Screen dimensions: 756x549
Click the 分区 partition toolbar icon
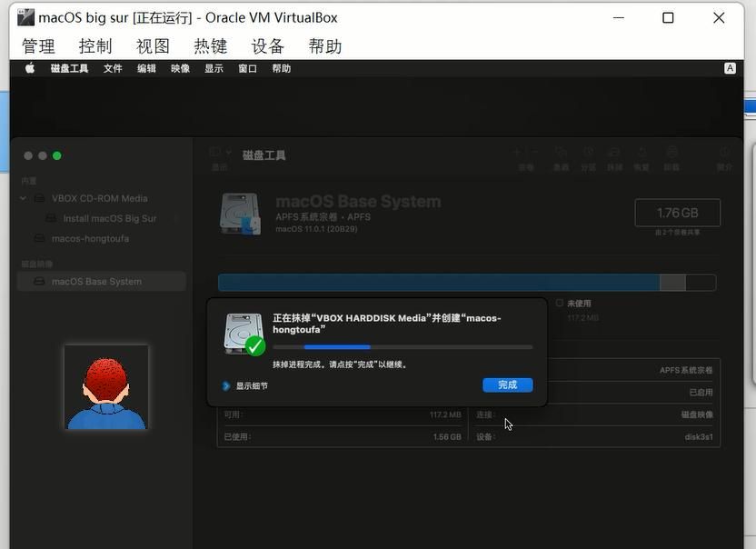click(588, 154)
